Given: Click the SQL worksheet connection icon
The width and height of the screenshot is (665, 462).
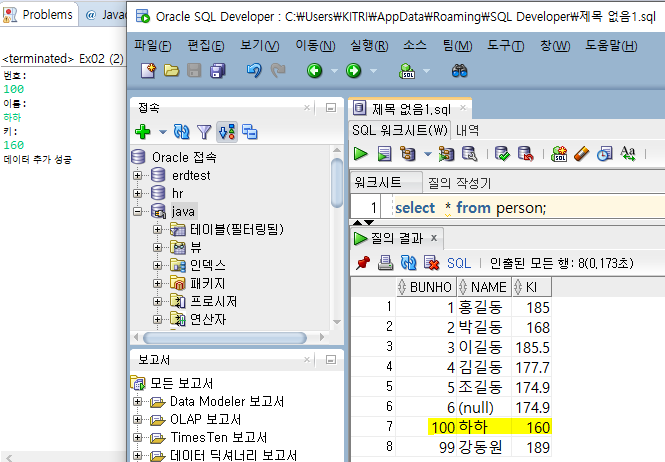Looking at the screenshot, I should tap(407, 70).
